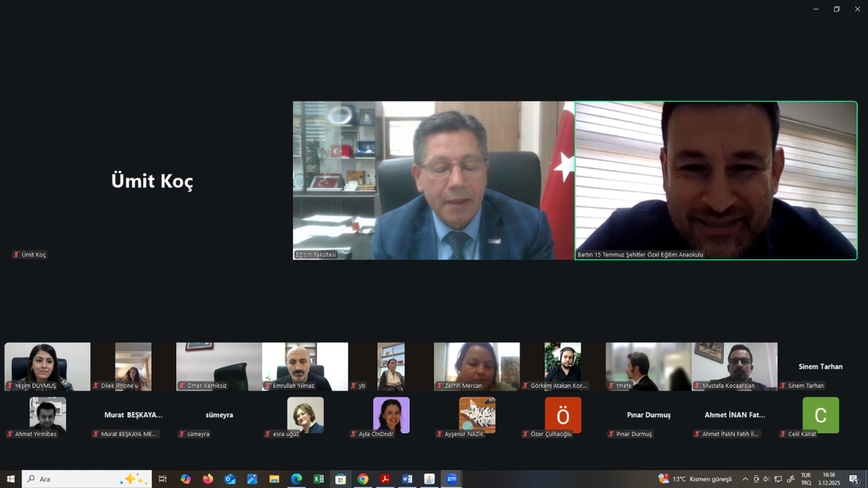This screenshot has height=488, width=868.
Task: Switch to Word in the taskbar
Action: pyautogui.click(x=407, y=479)
